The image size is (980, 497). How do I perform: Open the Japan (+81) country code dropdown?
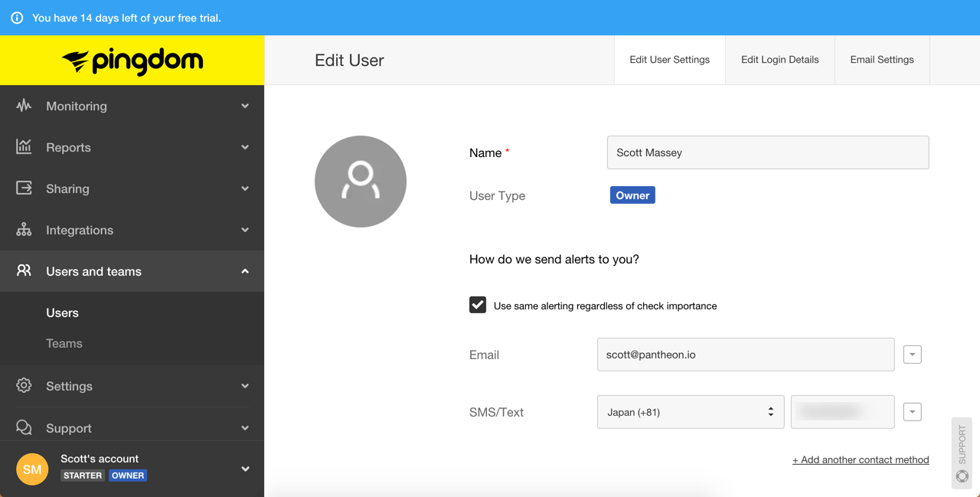690,412
